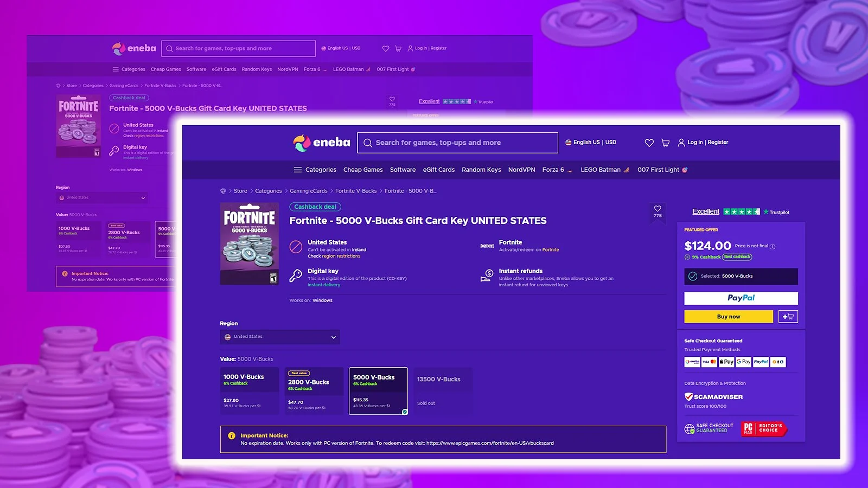Open LEGO Batman navigation item

[x=605, y=170]
